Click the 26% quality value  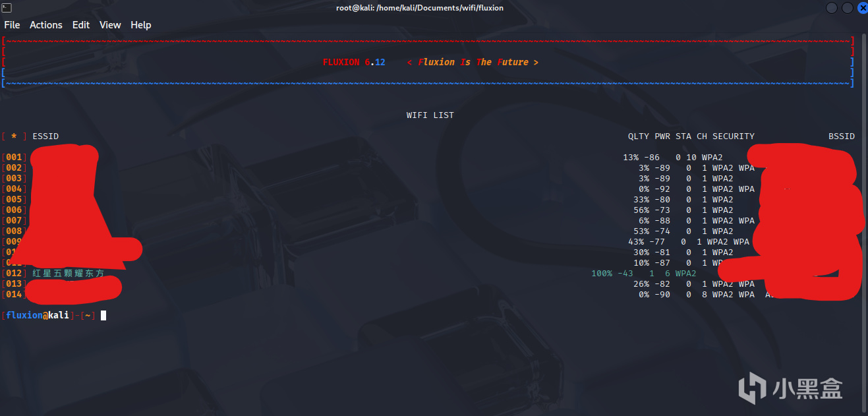tap(641, 284)
